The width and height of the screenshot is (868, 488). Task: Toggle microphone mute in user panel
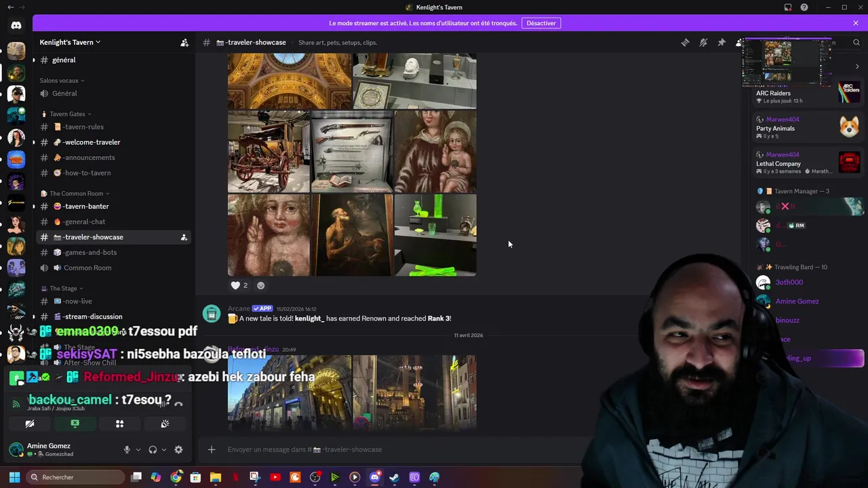tap(126, 449)
